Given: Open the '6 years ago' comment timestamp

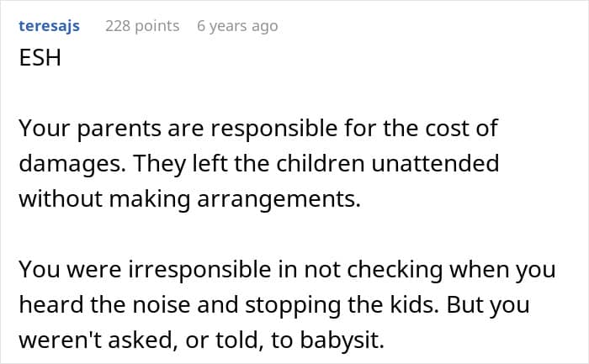Looking at the screenshot, I should point(237,26).
